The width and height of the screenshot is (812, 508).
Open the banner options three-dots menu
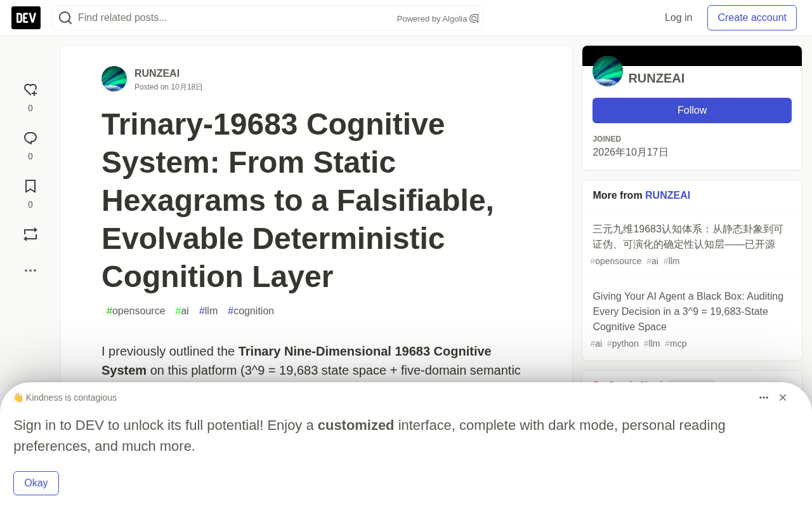[764, 398]
